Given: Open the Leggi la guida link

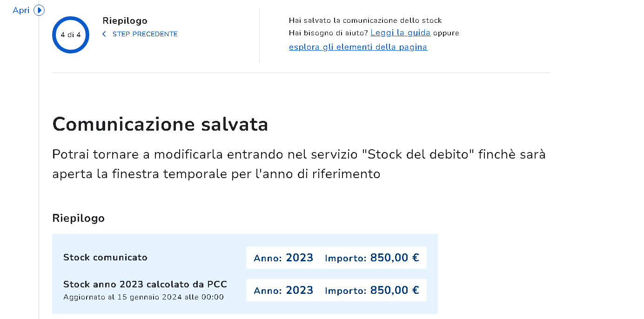Looking at the screenshot, I should coord(400,33).
